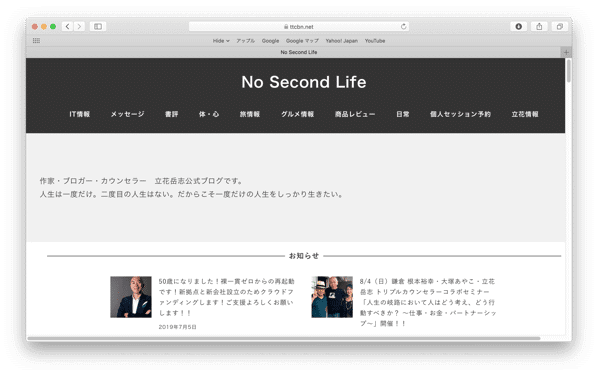
Task: Open the Yahoo! Japan bookmark
Action: pyautogui.click(x=342, y=41)
